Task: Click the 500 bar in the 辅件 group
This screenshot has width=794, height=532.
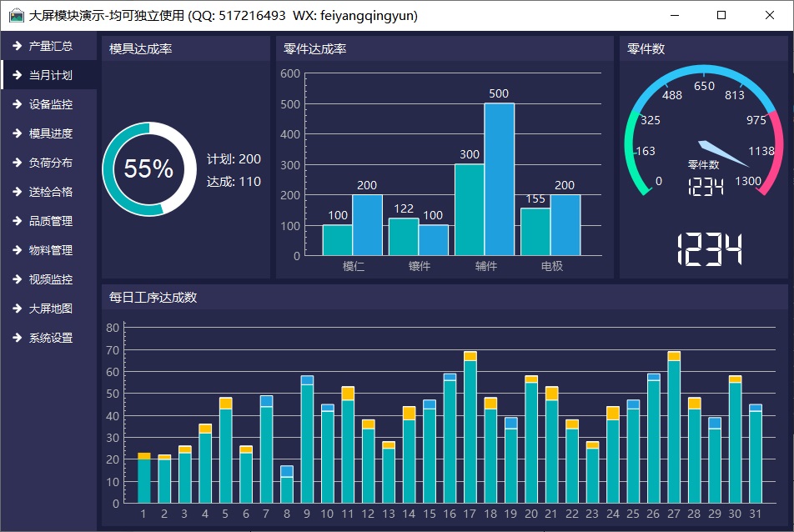Action: click(x=499, y=179)
